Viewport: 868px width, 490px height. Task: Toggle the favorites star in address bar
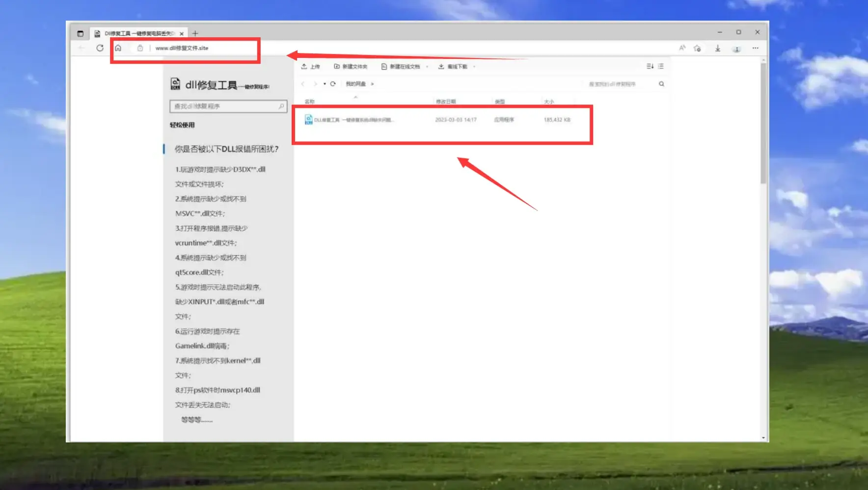click(x=697, y=48)
